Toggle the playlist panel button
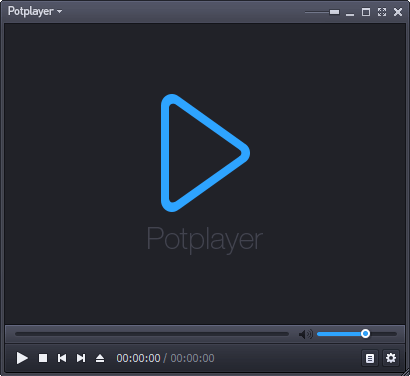 click(370, 358)
